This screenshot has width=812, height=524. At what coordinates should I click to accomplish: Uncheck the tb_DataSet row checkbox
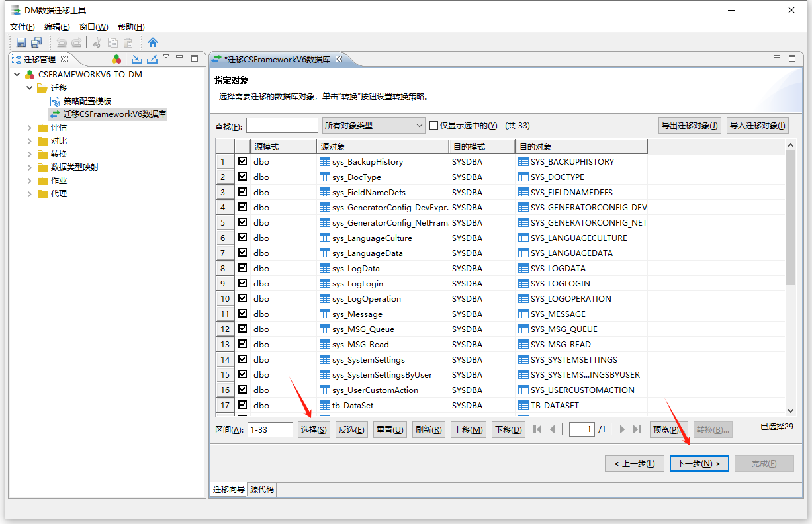242,404
